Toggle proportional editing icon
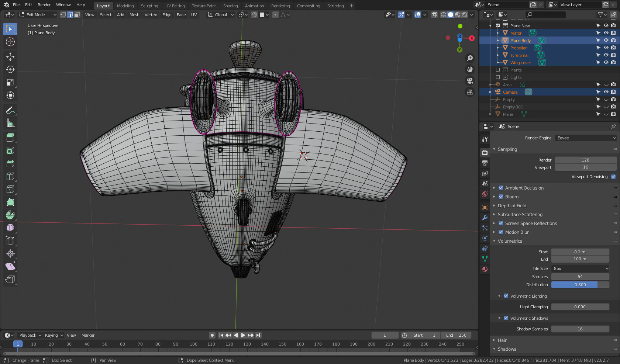 coord(275,15)
